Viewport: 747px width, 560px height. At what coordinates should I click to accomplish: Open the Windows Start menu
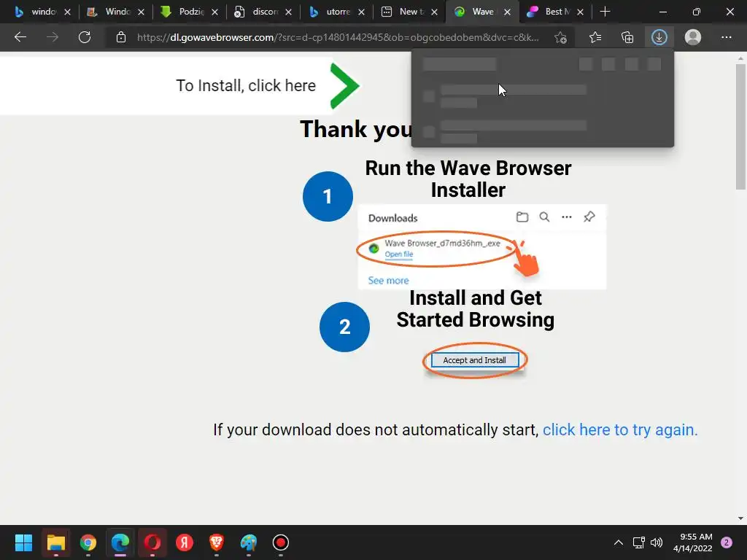(x=23, y=542)
